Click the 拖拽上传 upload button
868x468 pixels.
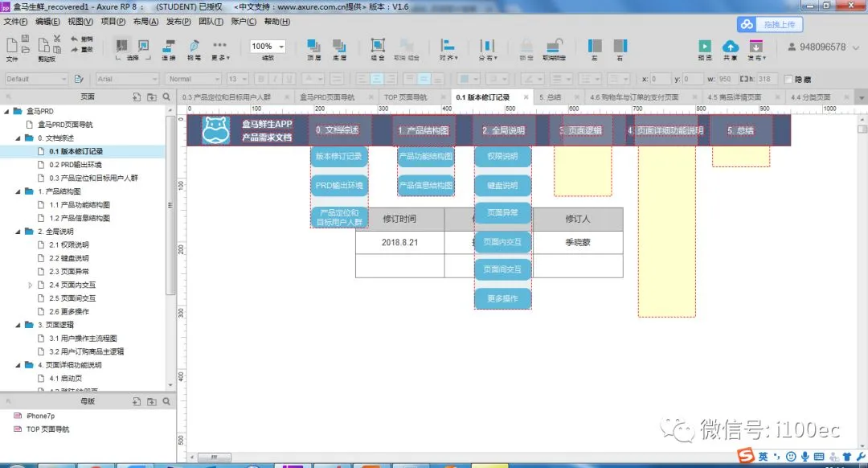[770, 24]
